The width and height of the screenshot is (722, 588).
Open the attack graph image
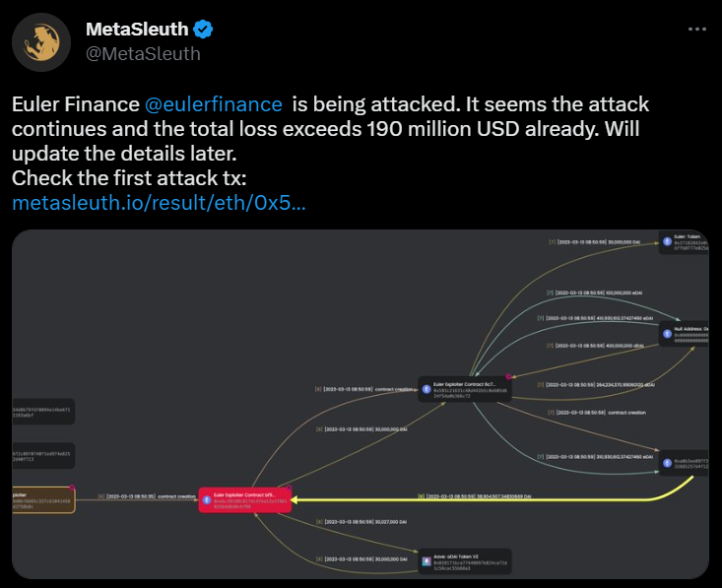(361, 404)
